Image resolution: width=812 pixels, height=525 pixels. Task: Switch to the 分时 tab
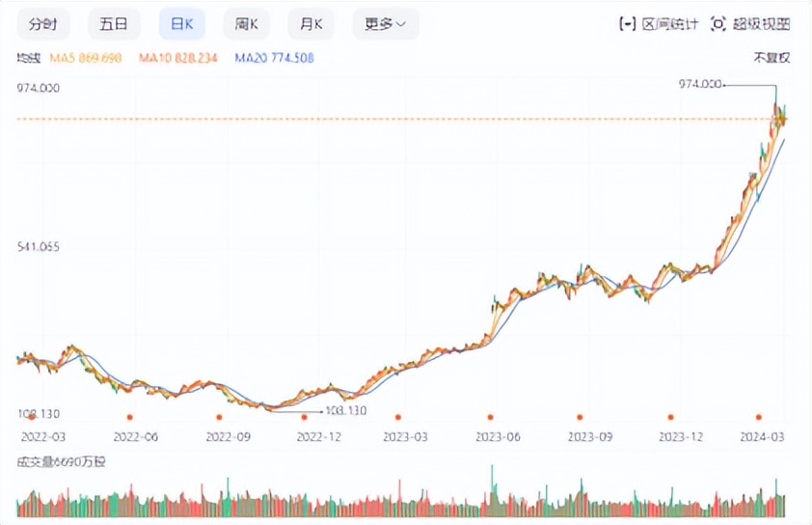click(44, 24)
